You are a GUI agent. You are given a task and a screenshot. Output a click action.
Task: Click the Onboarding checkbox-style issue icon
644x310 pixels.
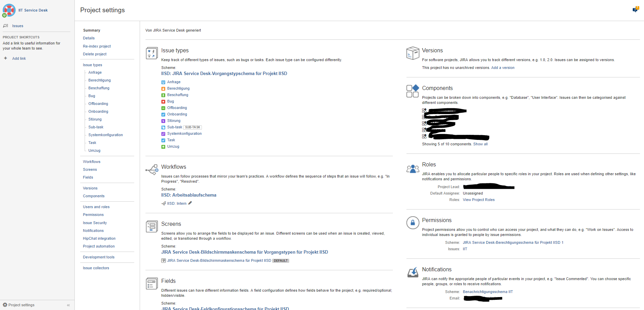[x=163, y=114]
